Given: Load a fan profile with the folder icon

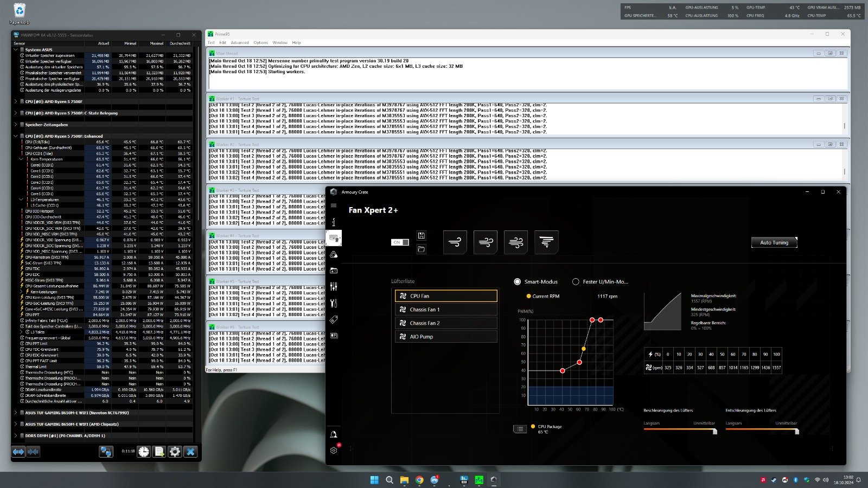Looking at the screenshot, I should tap(422, 249).
